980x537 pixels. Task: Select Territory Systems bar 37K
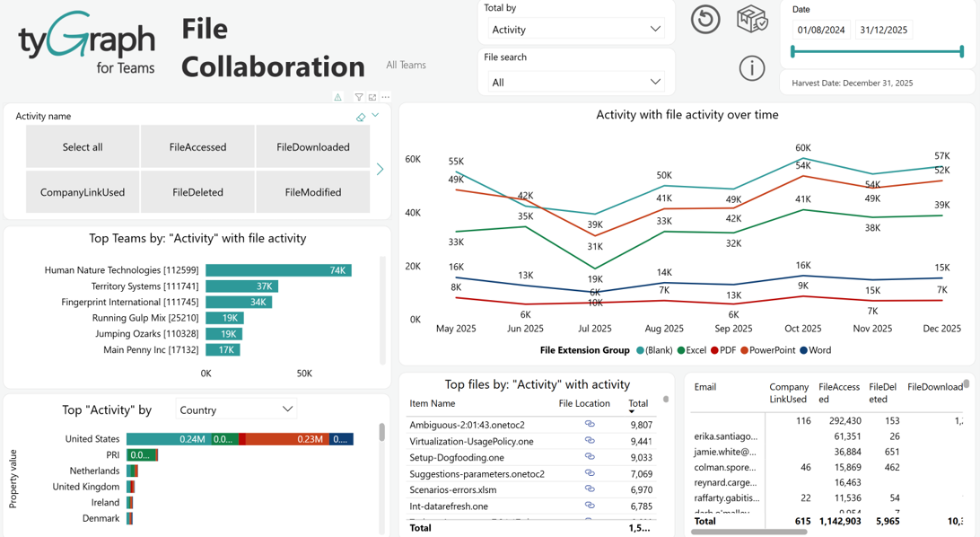tap(242, 286)
